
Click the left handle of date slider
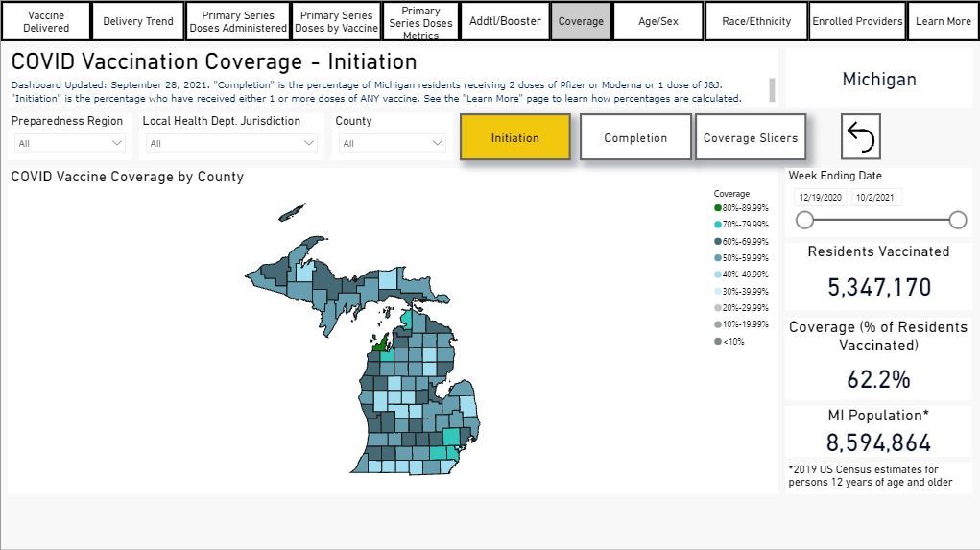click(x=804, y=220)
